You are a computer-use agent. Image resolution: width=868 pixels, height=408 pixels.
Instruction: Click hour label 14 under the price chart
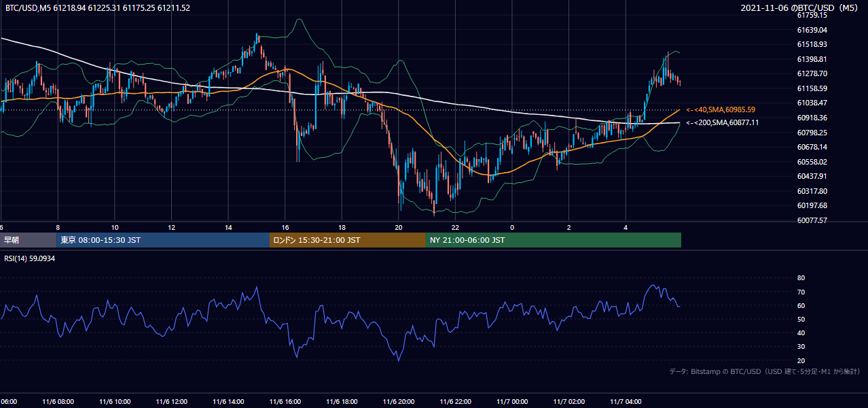228,227
